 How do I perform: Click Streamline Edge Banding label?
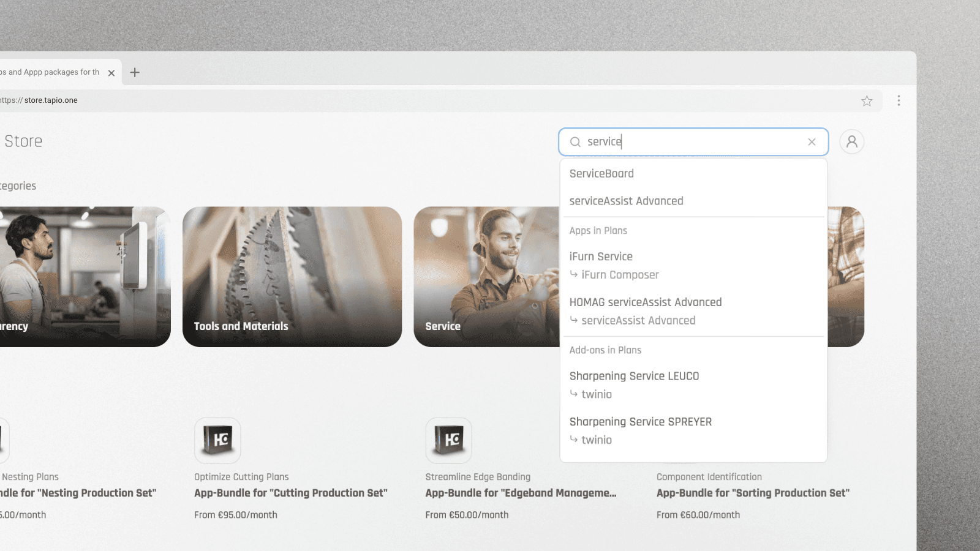(478, 477)
